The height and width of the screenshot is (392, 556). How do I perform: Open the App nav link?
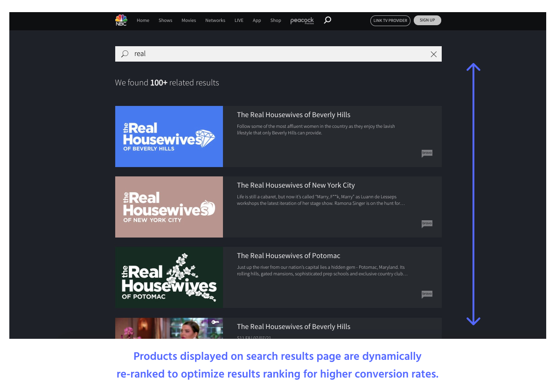click(257, 21)
